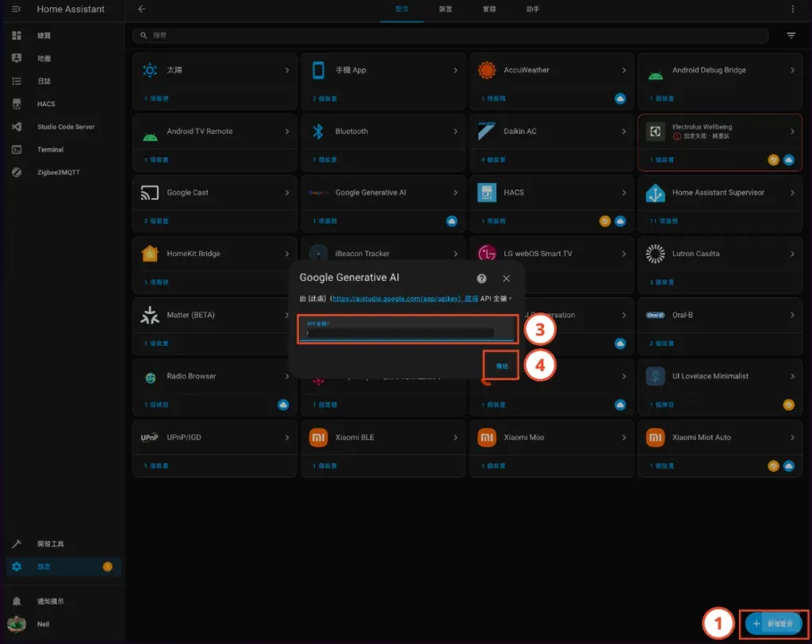Expand the Xiaomi Miot Auto card chevron
The height and width of the screenshot is (644, 812).
(x=792, y=438)
